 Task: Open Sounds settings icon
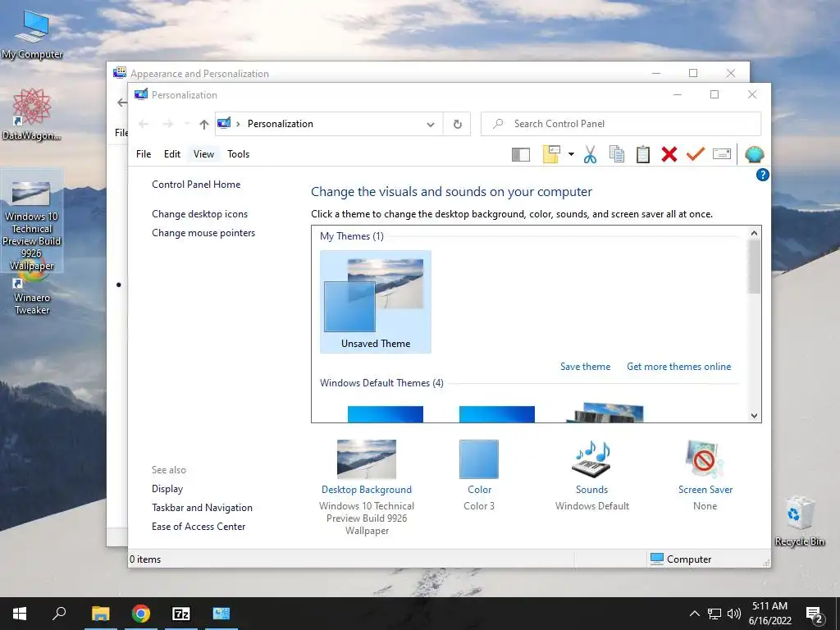pos(591,459)
